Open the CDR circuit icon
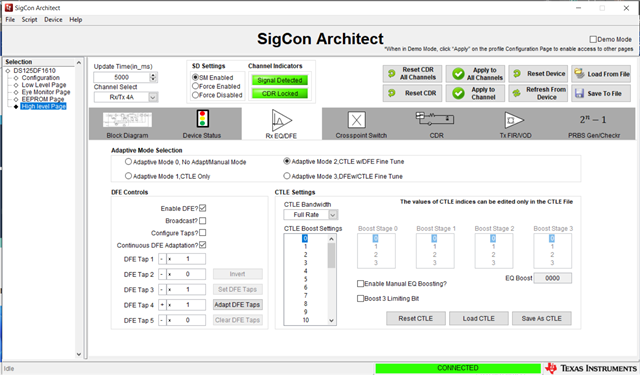 coord(435,118)
